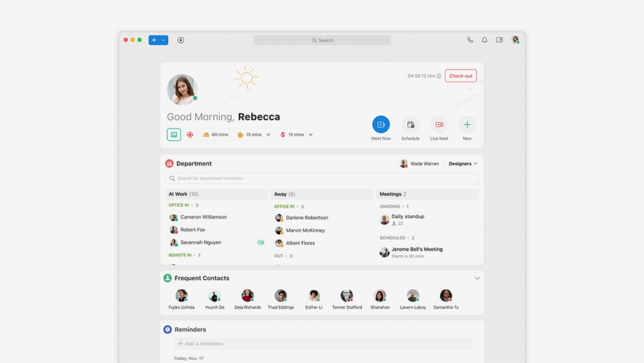Collapse the Frequent Contacts section
644x363 pixels.
click(477, 278)
